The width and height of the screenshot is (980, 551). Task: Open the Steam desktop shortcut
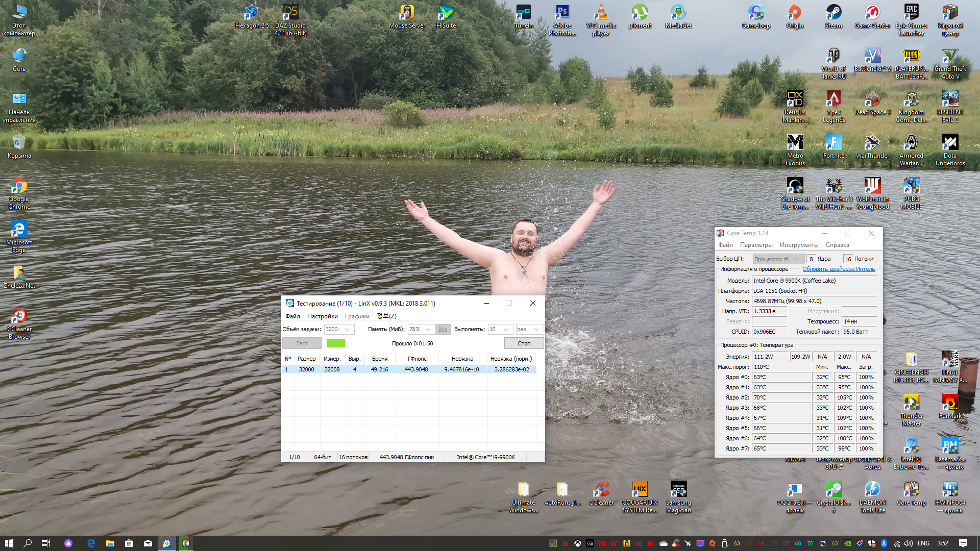pyautogui.click(x=834, y=13)
